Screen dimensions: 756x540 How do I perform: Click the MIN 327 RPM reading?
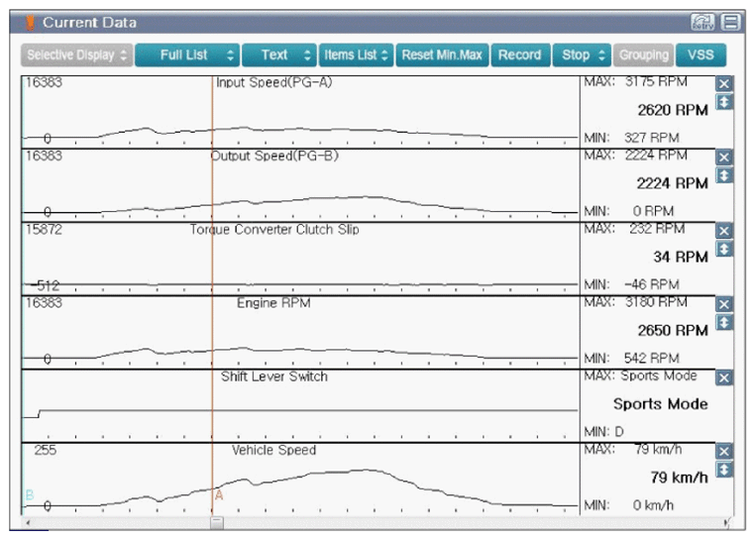pyautogui.click(x=631, y=138)
